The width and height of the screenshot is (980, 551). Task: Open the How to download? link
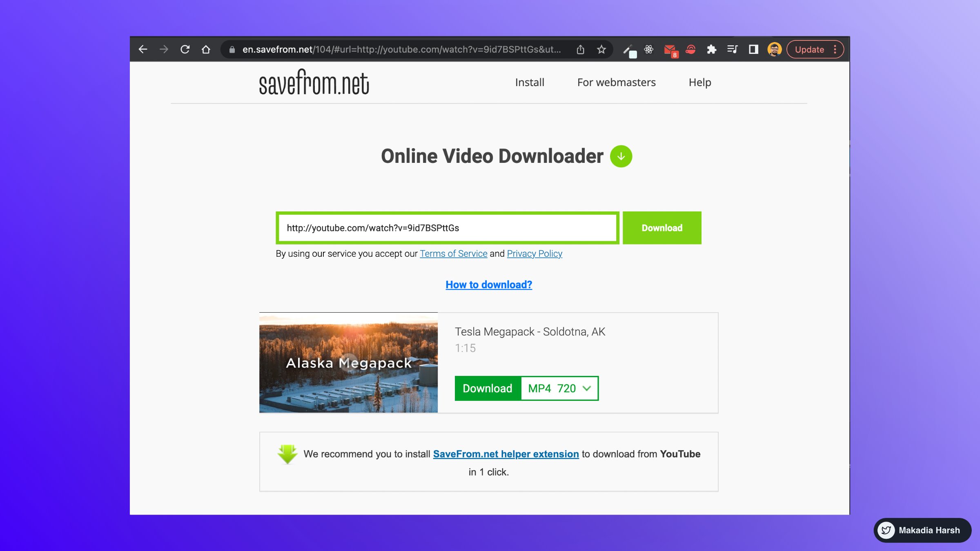click(x=489, y=284)
